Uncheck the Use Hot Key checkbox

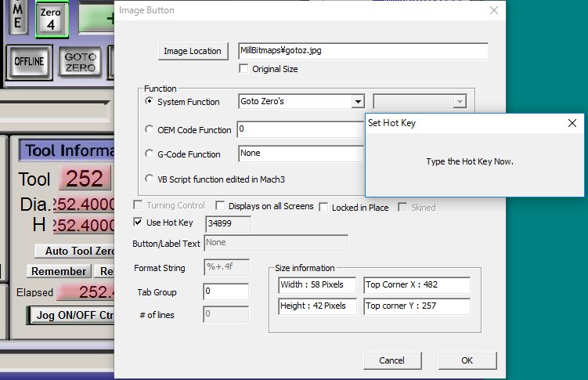coord(138,222)
